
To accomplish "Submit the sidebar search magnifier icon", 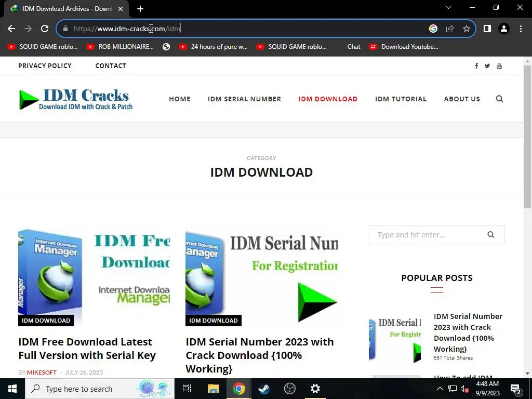I will (x=491, y=234).
